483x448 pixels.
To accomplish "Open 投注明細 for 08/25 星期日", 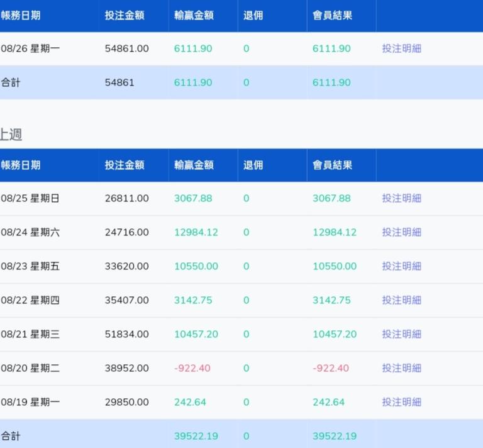I will (401, 198).
